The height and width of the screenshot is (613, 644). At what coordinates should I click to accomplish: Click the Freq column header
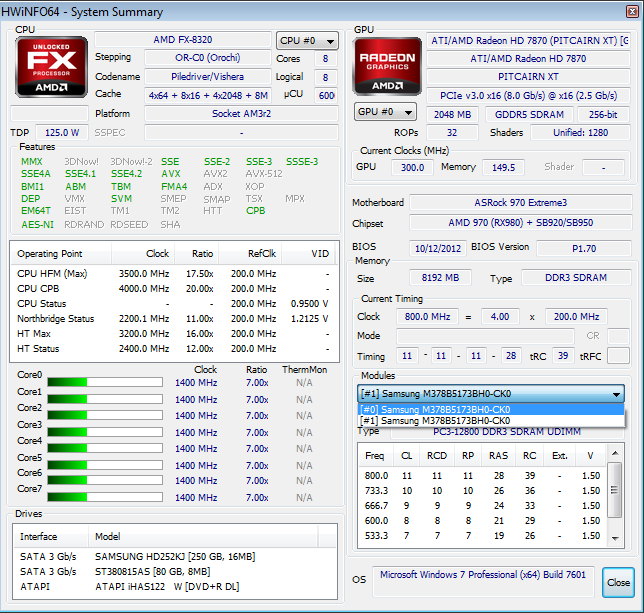point(374,456)
